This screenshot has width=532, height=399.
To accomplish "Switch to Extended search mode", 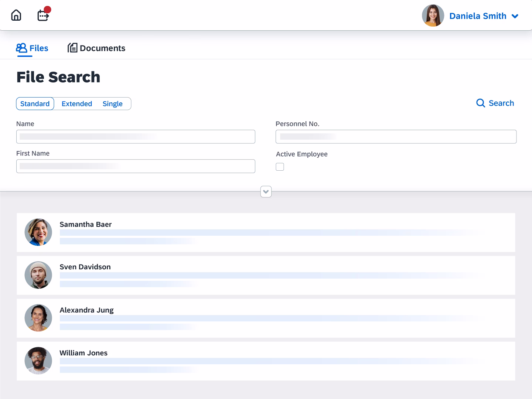I will tap(77, 104).
